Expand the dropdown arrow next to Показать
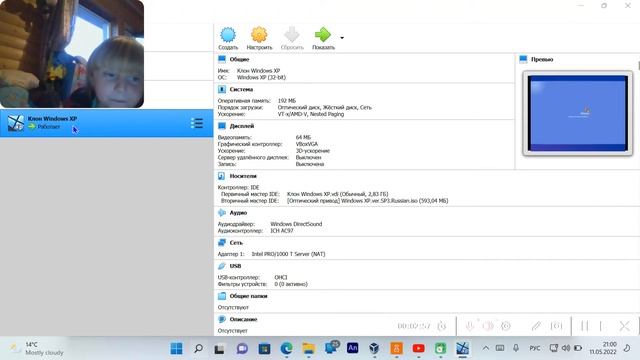This screenshot has height=360, width=640. [342, 38]
